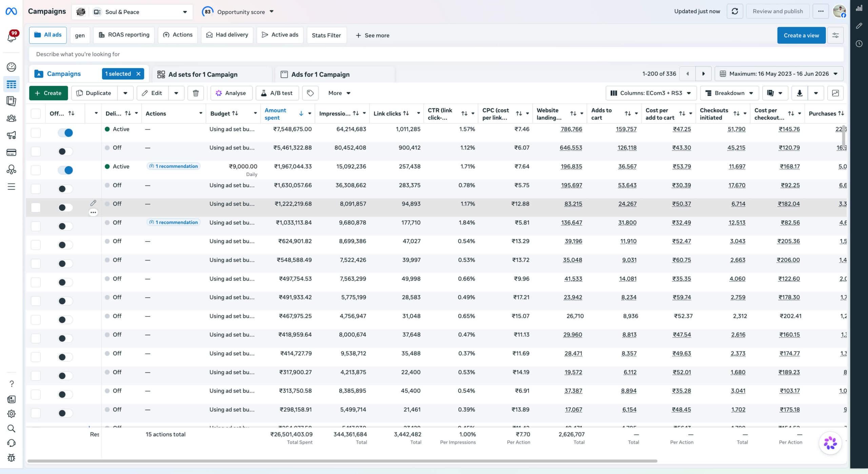Tick checkbox for ₹1,222,219.68 row
868x474 pixels.
click(36, 207)
